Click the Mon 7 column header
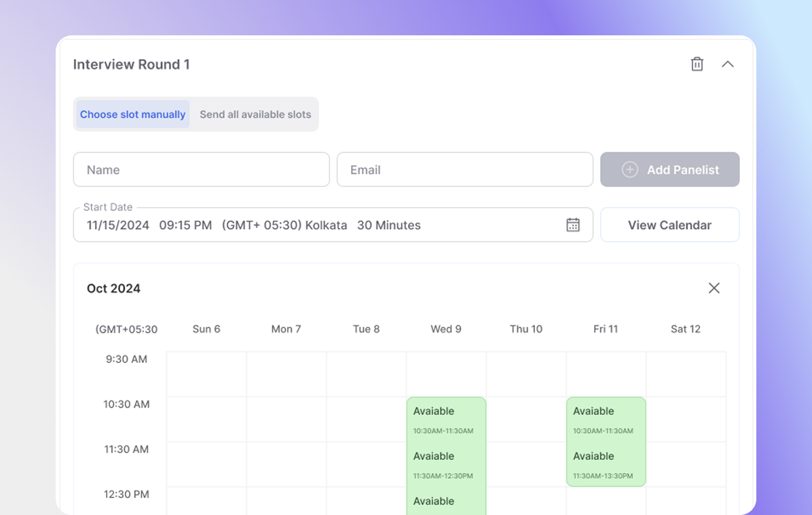Image resolution: width=812 pixels, height=515 pixels. tap(286, 329)
